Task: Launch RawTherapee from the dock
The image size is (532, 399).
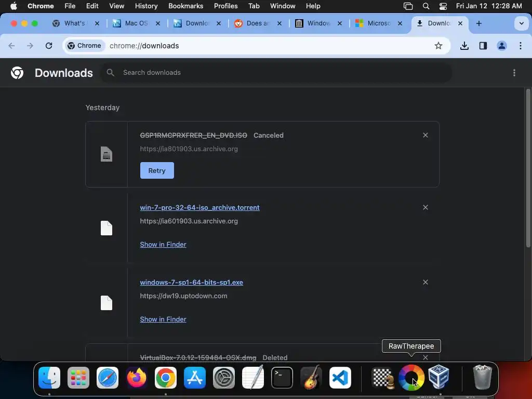Action: click(x=411, y=378)
